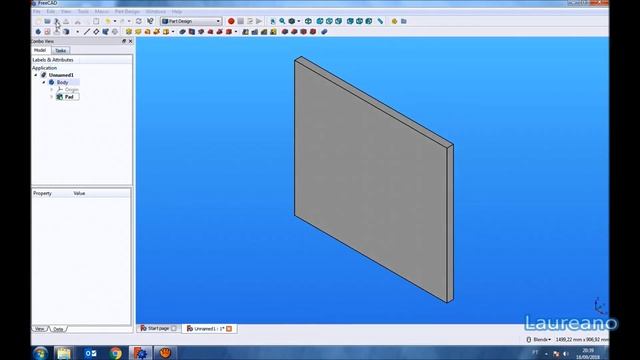The image size is (640, 360).
Task: Click the Fit all view icon
Action: (273, 21)
